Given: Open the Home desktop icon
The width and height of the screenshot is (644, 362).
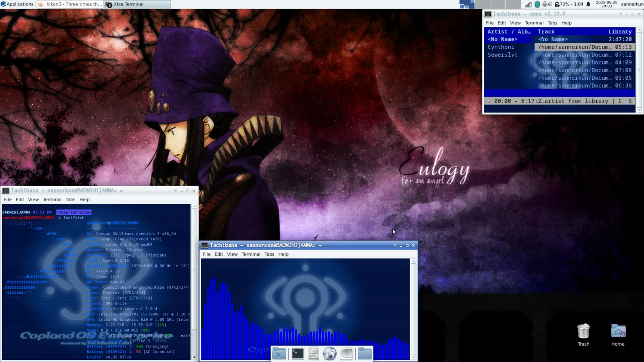Looking at the screenshot, I should coord(618,335).
